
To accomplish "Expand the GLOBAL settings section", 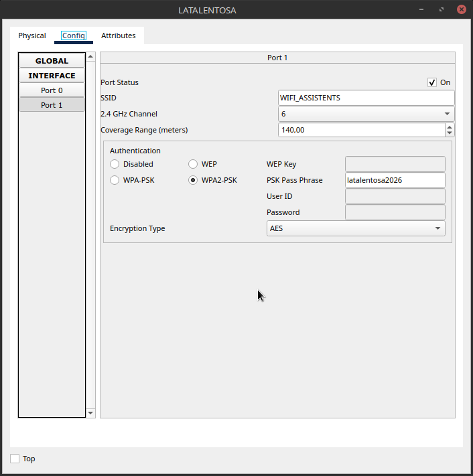I will [x=52, y=61].
